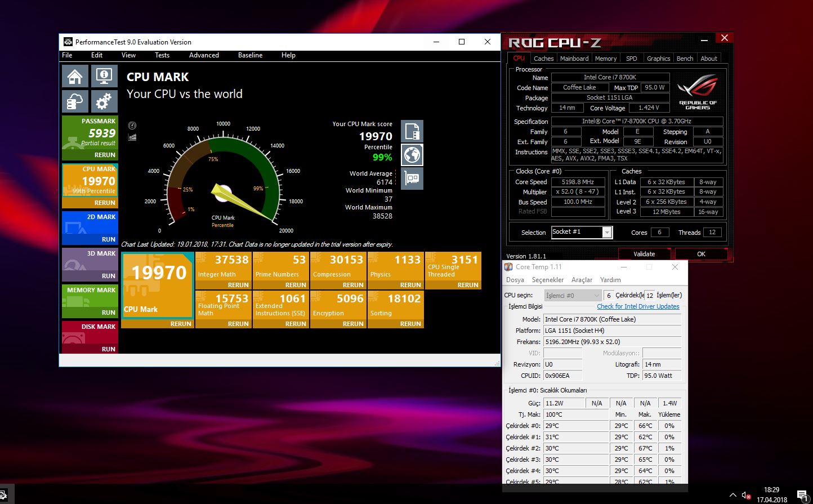Open the Check for Intel Driver Updates link
Screen dimensions: 813x504
[638, 306]
